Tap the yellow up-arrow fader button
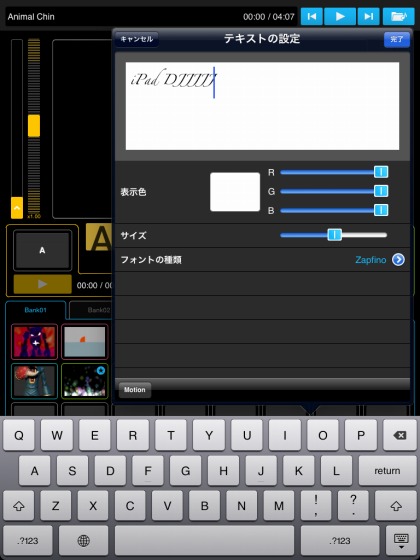This screenshot has height=560, width=420. (x=17, y=208)
